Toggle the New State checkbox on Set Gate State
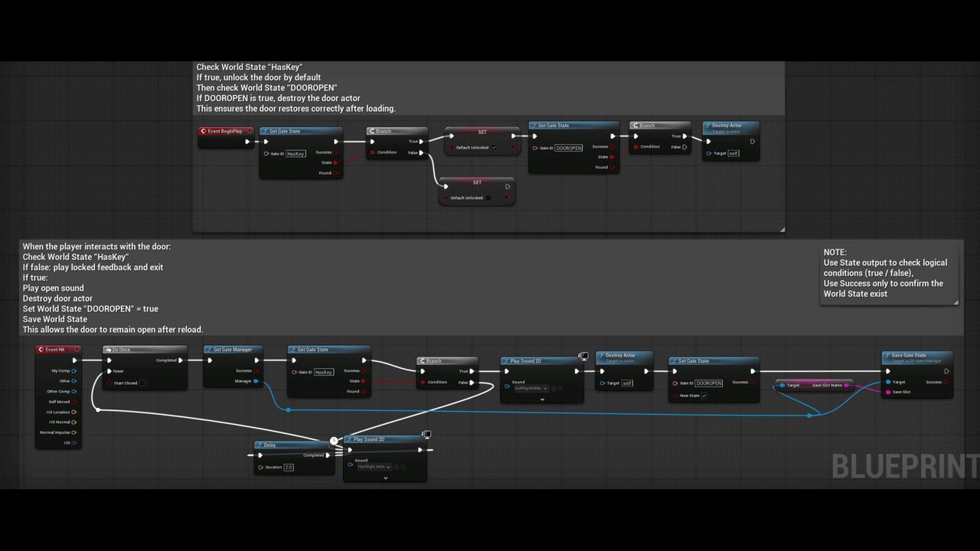Screen dimensions: 980x551 point(704,396)
